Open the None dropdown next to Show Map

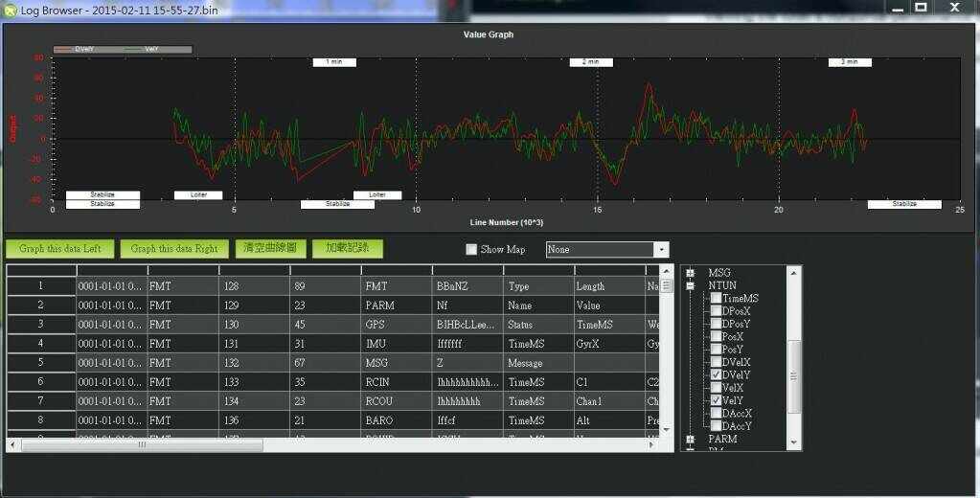(660, 249)
